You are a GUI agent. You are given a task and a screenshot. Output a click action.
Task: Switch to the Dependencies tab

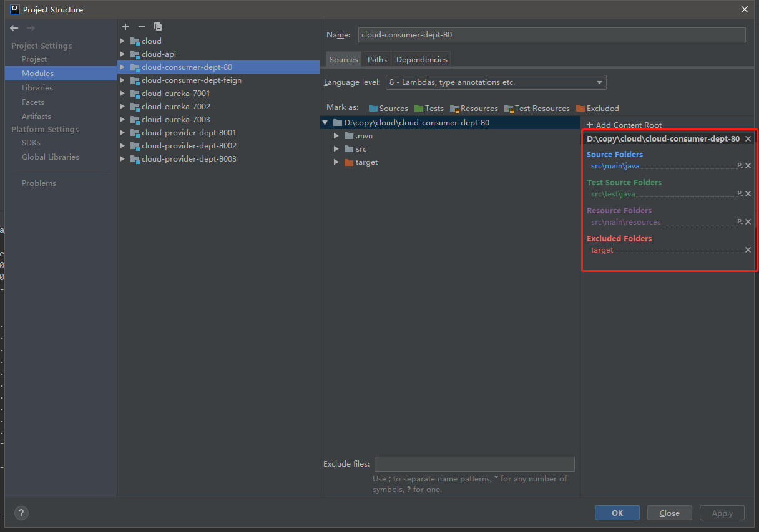[x=421, y=60]
